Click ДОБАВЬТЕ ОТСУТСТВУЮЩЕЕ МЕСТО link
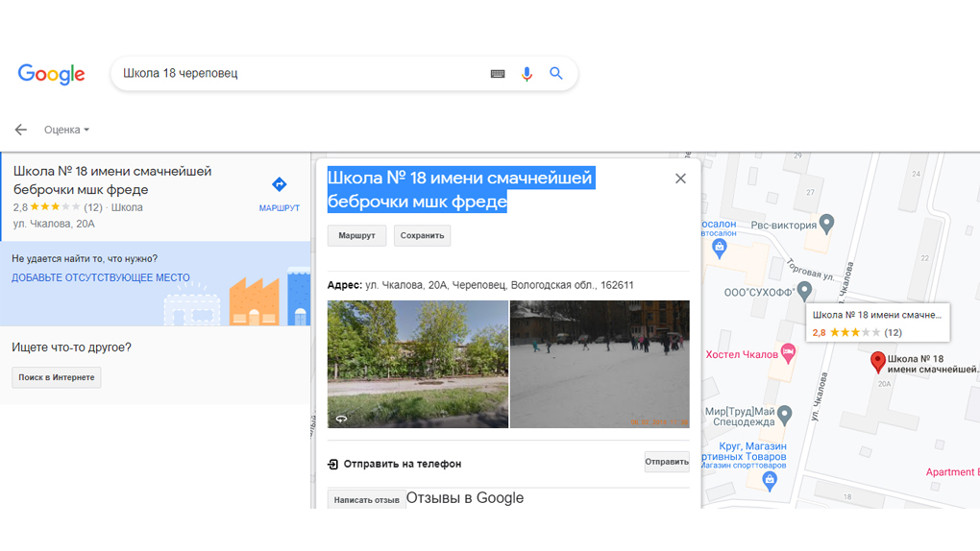Image resolution: width=980 pixels, height=551 pixels. pyautogui.click(x=101, y=278)
